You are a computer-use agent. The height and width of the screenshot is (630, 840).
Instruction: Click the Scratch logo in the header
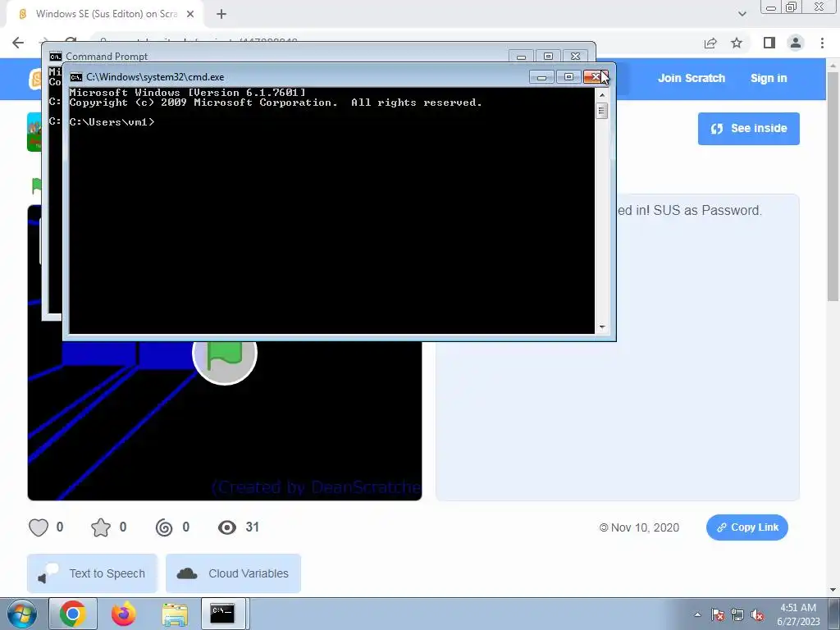coord(35,80)
